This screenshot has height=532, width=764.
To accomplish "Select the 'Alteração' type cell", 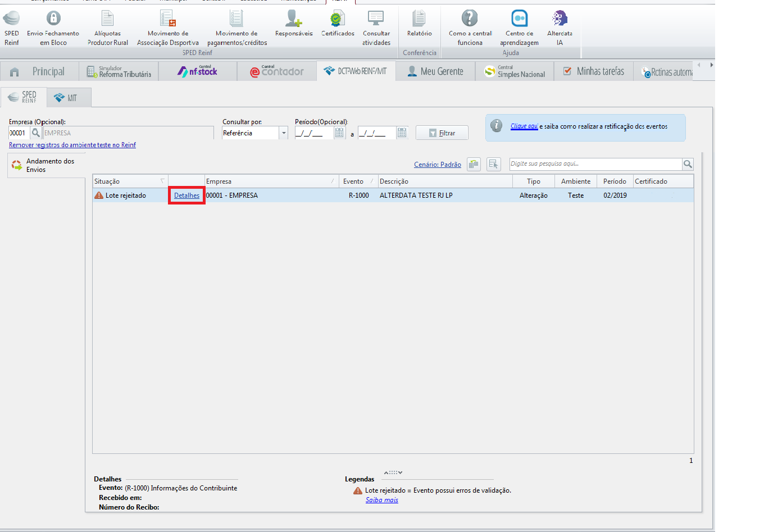I will (534, 195).
